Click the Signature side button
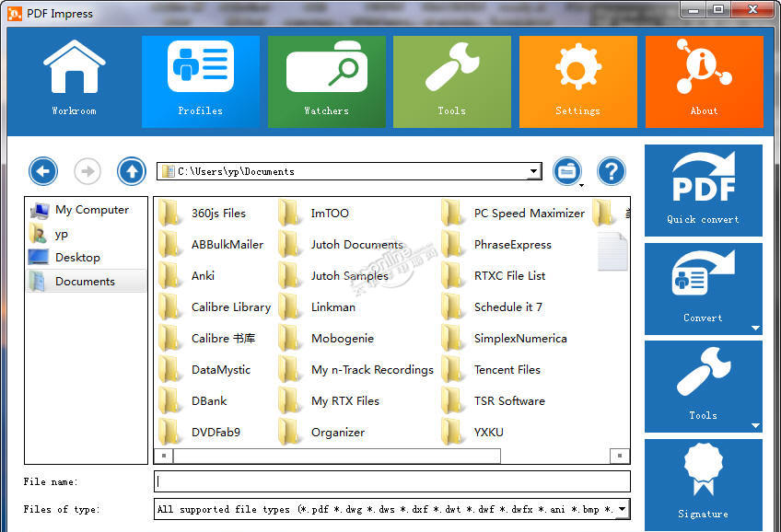Image resolution: width=781 pixels, height=532 pixels. coord(704,485)
